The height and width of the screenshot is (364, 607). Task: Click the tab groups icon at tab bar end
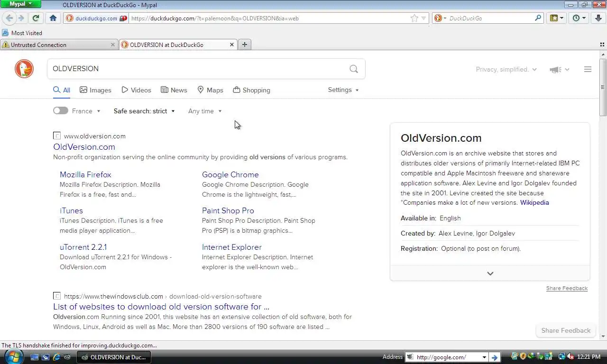tap(602, 45)
